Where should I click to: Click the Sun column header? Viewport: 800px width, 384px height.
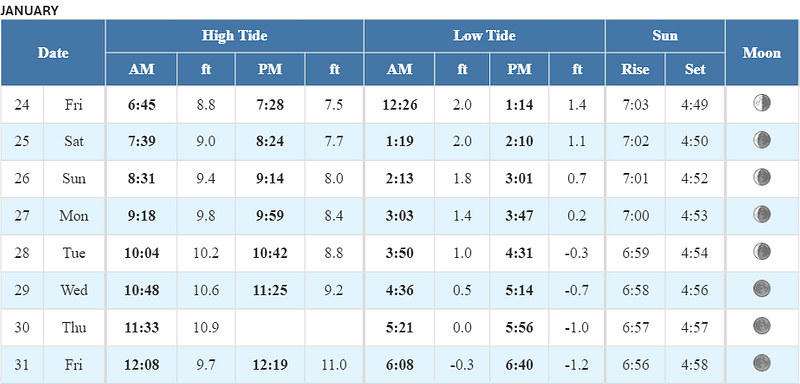[x=665, y=36]
